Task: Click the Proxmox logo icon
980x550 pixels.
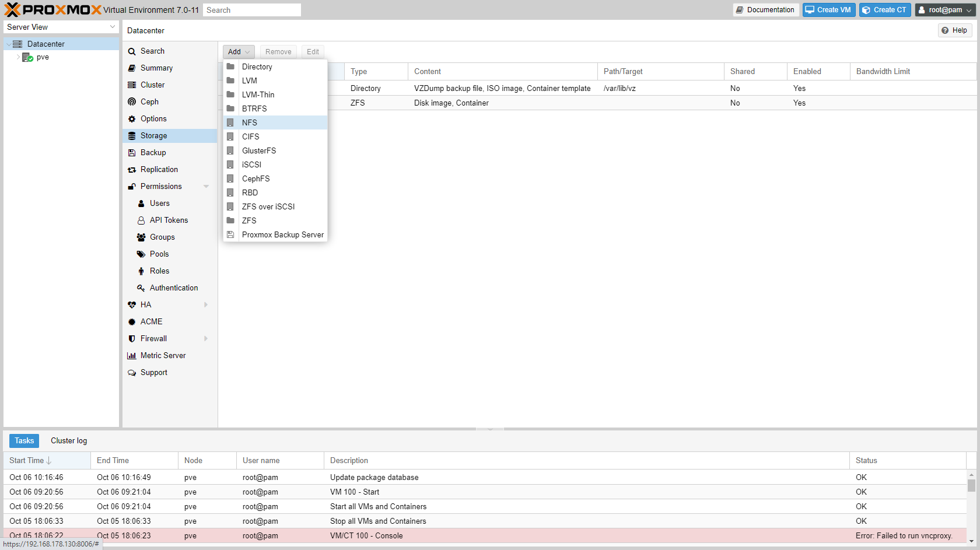Action: tap(12, 10)
